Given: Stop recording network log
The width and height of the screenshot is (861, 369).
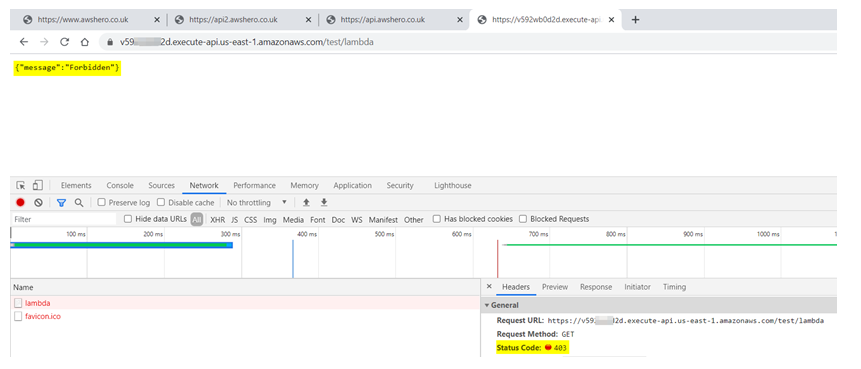Looking at the screenshot, I should (20, 203).
